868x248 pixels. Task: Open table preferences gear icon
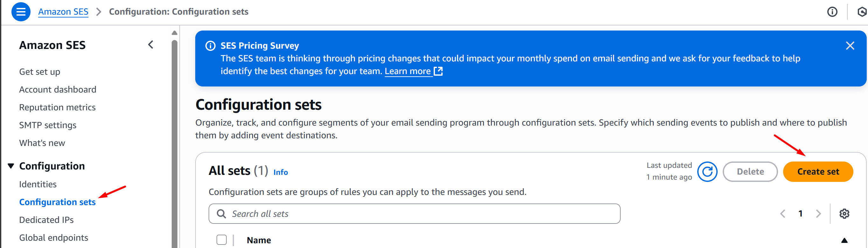tap(844, 214)
